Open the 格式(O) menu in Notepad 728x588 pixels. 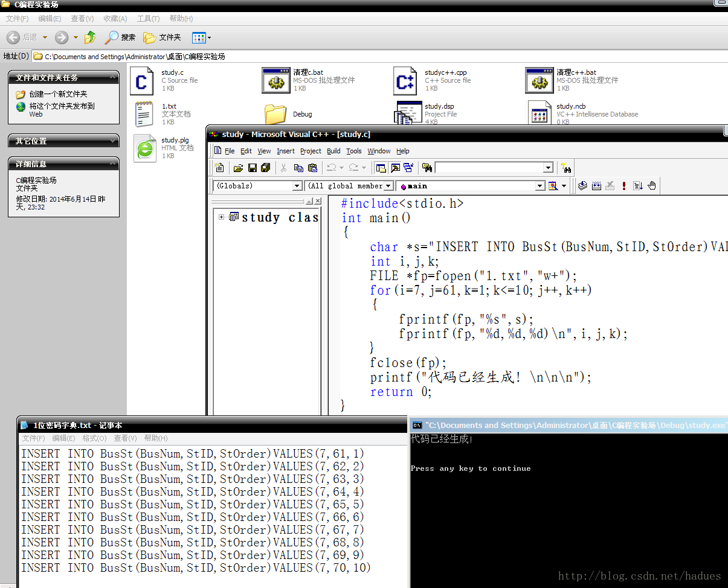[x=94, y=438]
